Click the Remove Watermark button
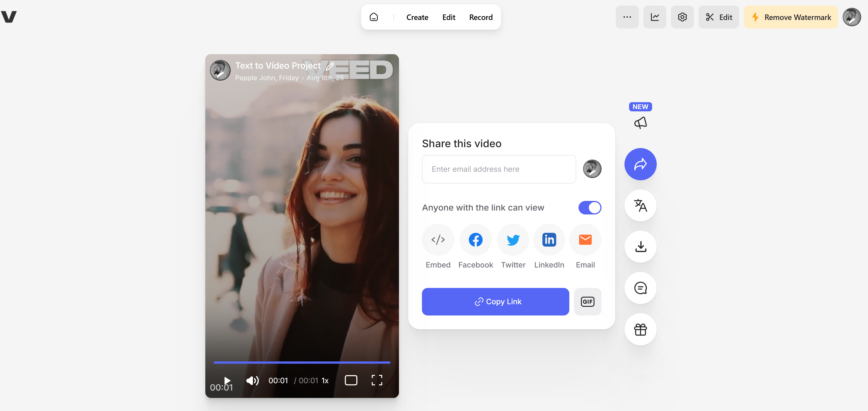 tap(791, 17)
